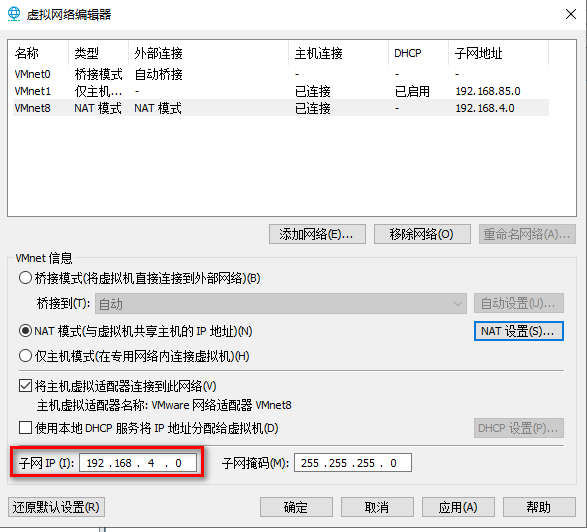This screenshot has height=532, width=587.
Task: Click 还原默认设置(R) button
Action: coord(56,507)
